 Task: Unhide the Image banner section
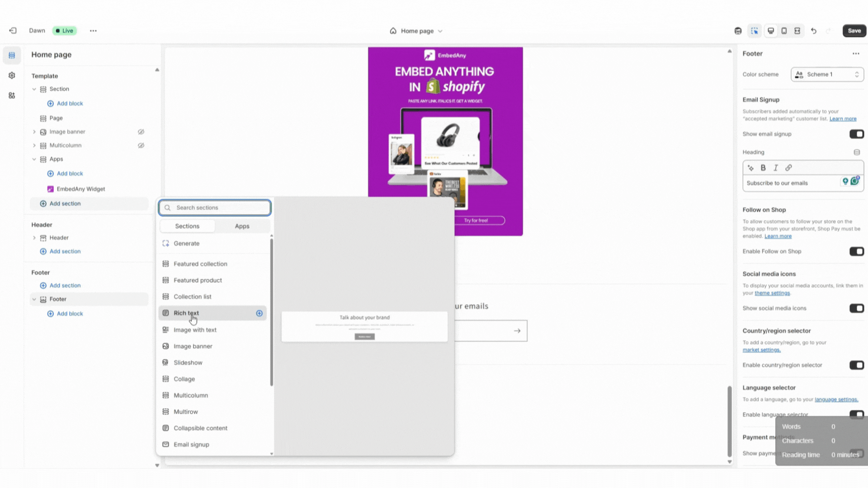tap(141, 132)
